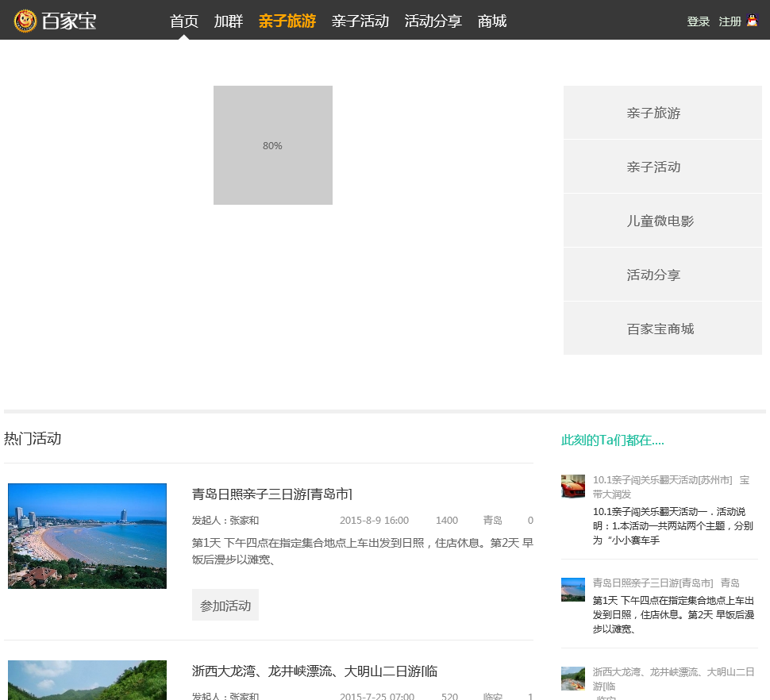This screenshot has height=700, width=770.
Task: Open 百家宝商城 in the sidebar
Action: [x=663, y=329]
